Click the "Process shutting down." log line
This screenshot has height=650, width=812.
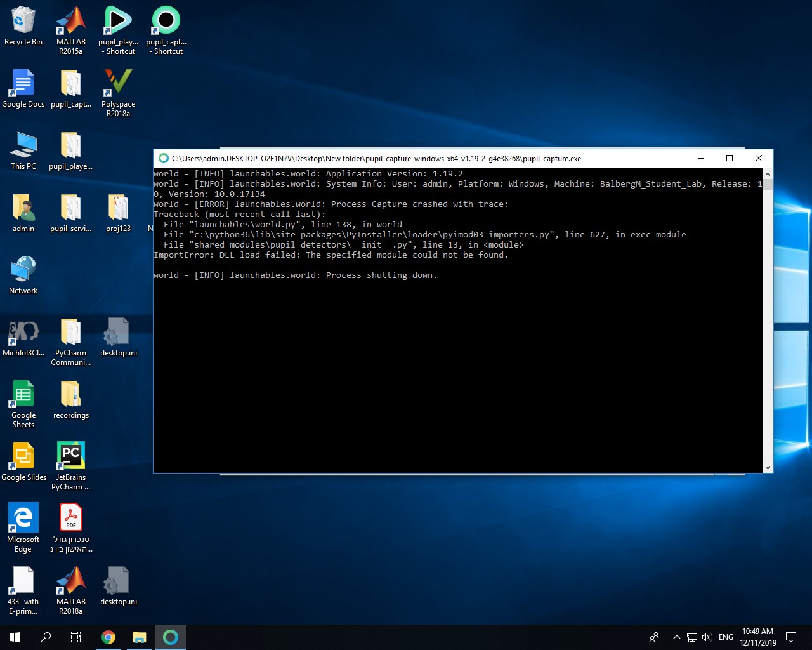tap(295, 275)
